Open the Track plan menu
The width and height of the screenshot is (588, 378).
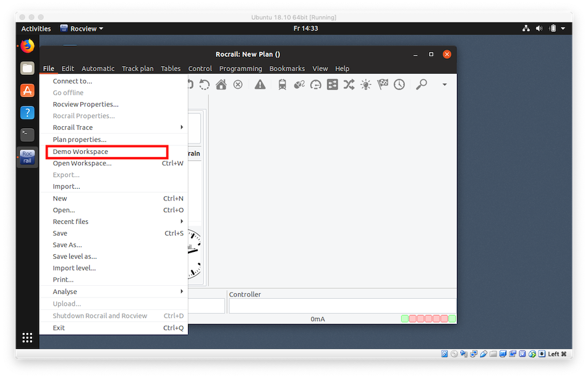point(137,69)
